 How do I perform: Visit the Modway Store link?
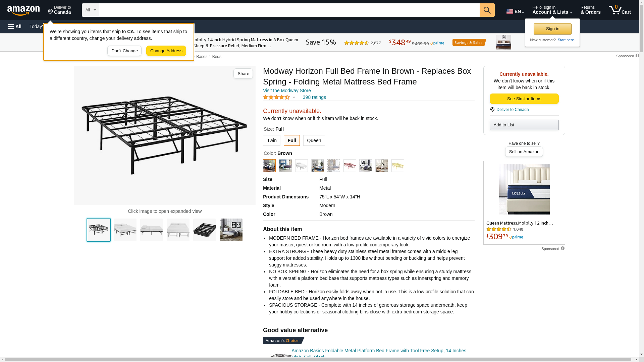point(287,90)
